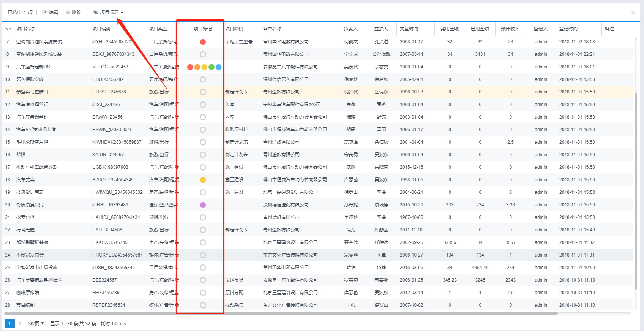This screenshot has width=644, height=331.
Task: Click the purple marker in row 20
Action: tap(203, 205)
